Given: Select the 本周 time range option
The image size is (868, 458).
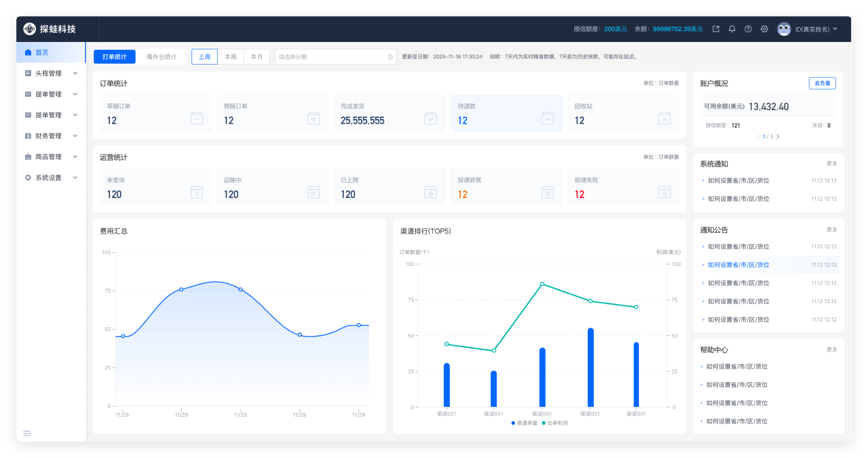Looking at the screenshot, I should (x=231, y=57).
